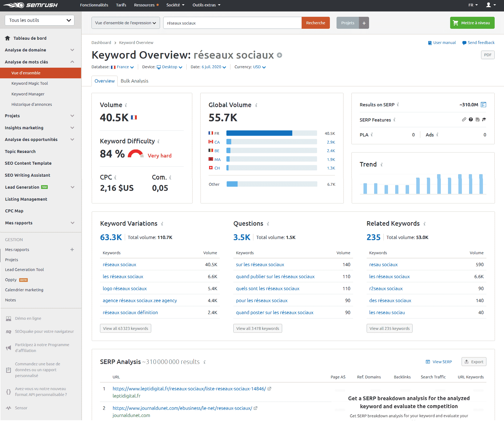504x421 pixels.
Task: Open the Tous les outils dropdown
Action: pyautogui.click(x=39, y=20)
